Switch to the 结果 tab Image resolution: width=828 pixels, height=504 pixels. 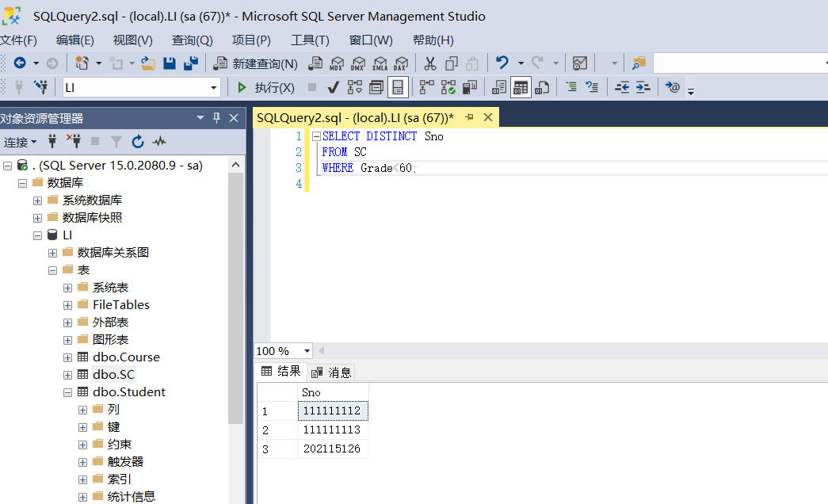click(x=281, y=372)
